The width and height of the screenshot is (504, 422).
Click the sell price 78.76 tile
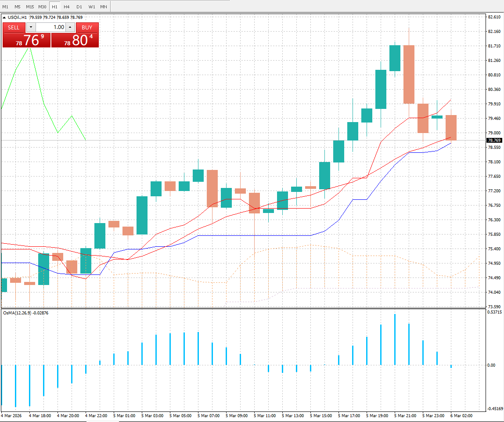(x=26, y=40)
